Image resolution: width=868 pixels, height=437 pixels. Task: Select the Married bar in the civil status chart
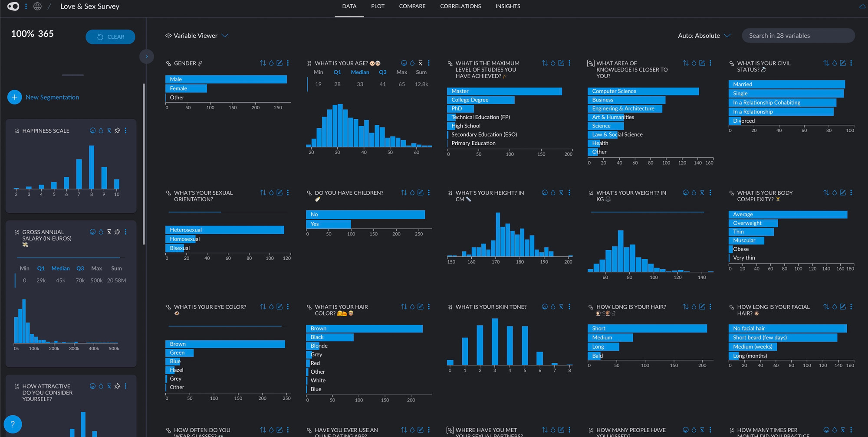[x=786, y=85]
